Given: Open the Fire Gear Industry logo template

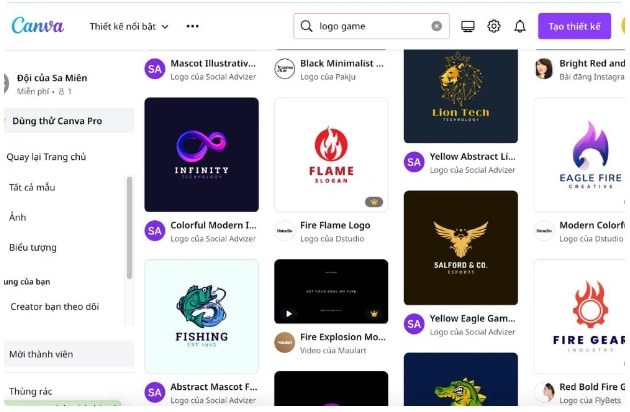Looking at the screenshot, I should [x=579, y=316].
